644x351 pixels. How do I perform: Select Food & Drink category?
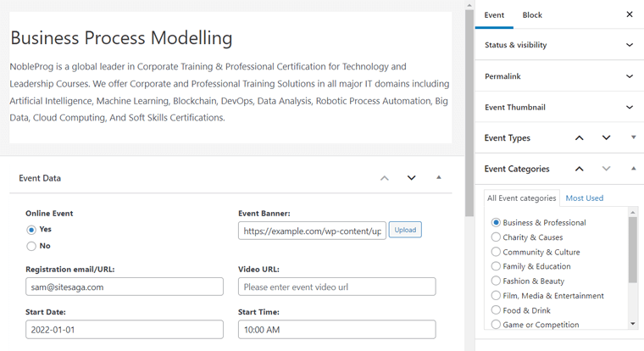[496, 310]
